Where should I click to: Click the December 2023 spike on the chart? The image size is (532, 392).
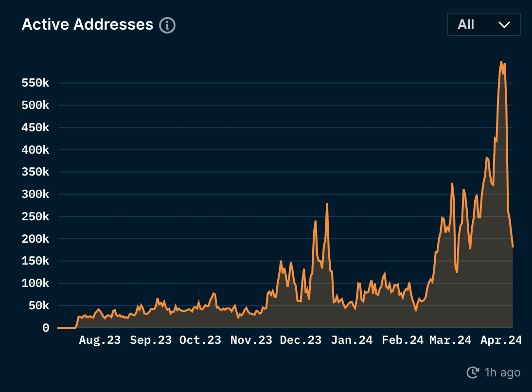(326, 204)
